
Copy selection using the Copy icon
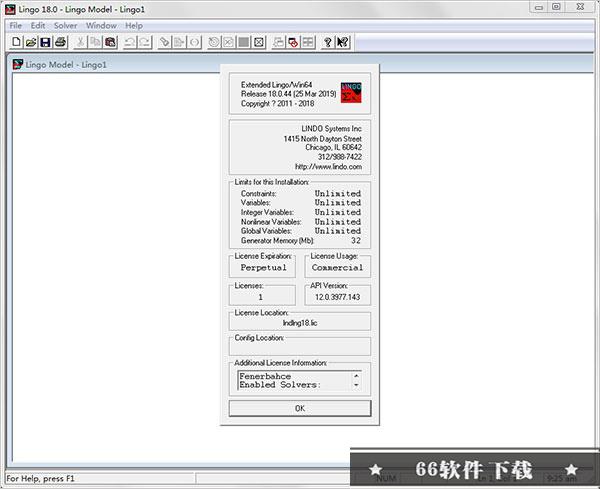pos(95,42)
